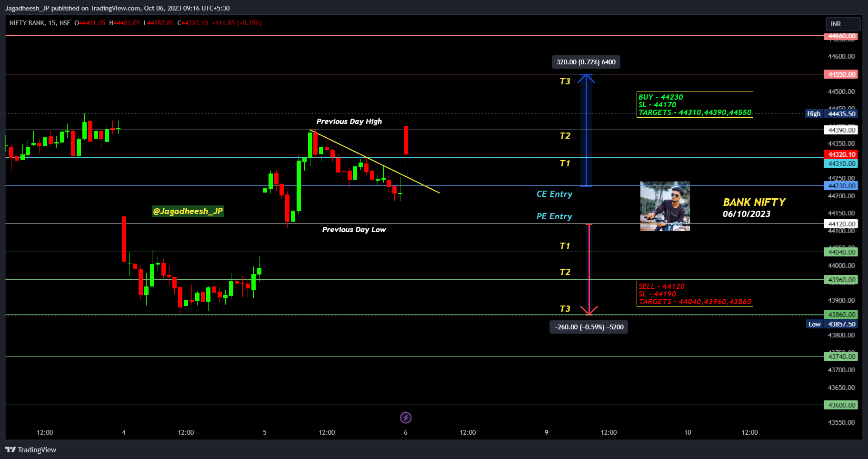The image size is (868, 459).
Task: Click the PE Entry label
Action: [554, 216]
